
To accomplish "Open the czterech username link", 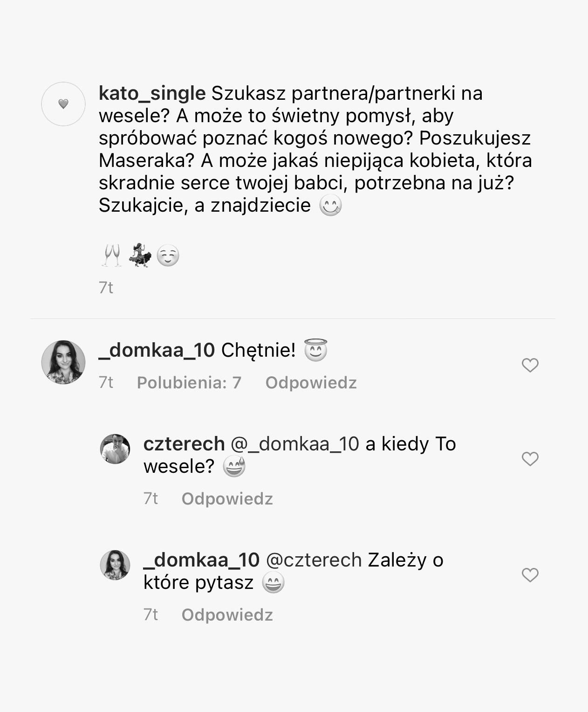I will tap(184, 444).
